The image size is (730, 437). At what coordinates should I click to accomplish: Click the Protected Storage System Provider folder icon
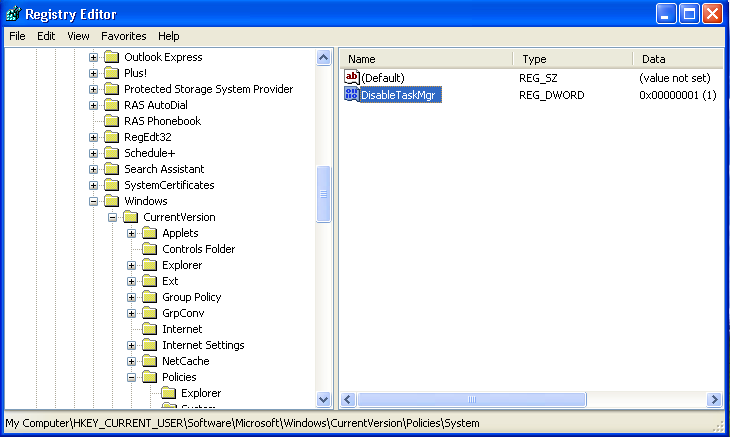point(111,89)
